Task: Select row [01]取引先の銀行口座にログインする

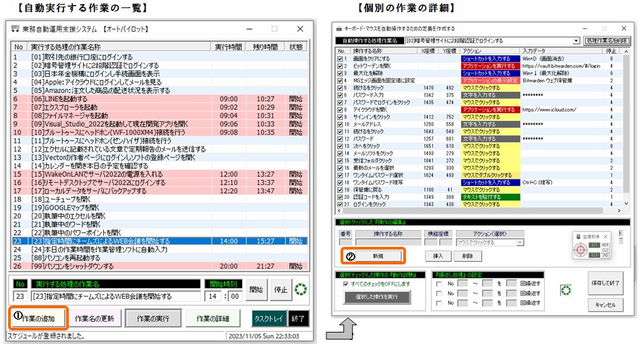Action: [x=159, y=57]
